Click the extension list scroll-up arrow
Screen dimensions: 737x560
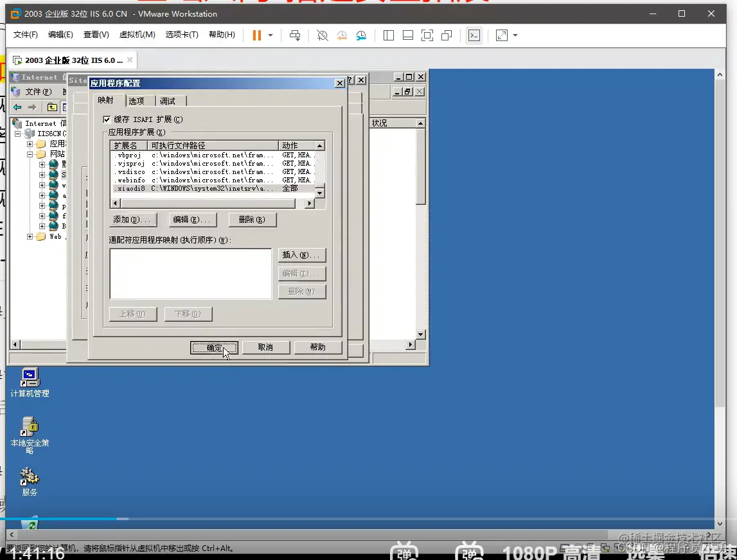pos(320,146)
